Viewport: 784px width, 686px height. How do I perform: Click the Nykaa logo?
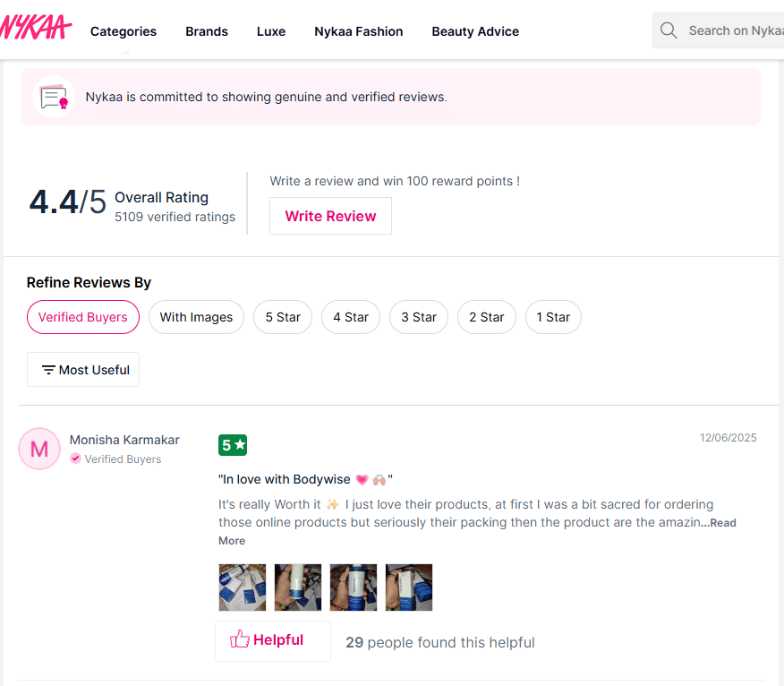36,30
